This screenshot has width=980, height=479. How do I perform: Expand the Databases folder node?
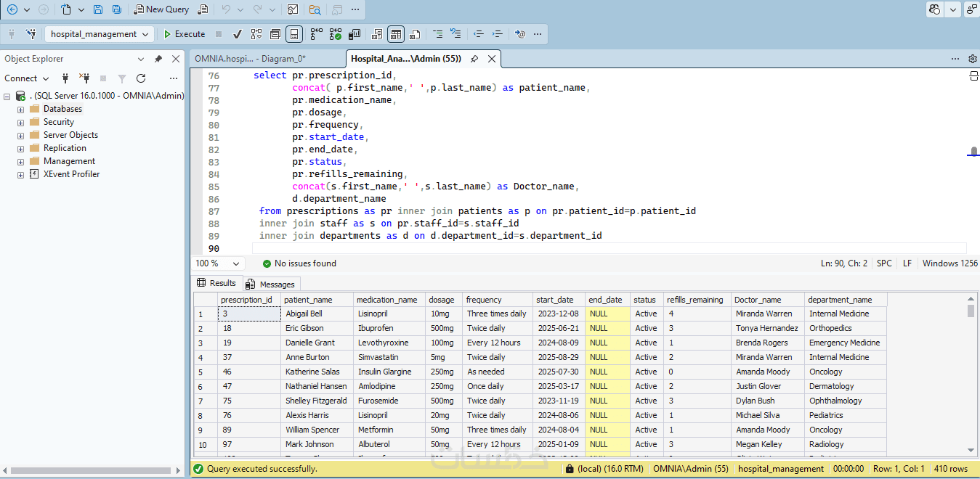pos(20,110)
